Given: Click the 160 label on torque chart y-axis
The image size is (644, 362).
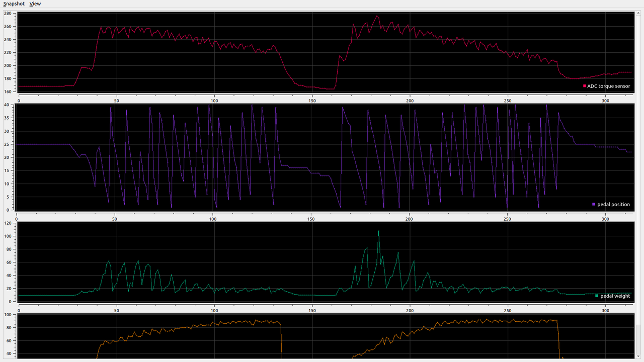Looking at the screenshot, I should coord(7,92).
